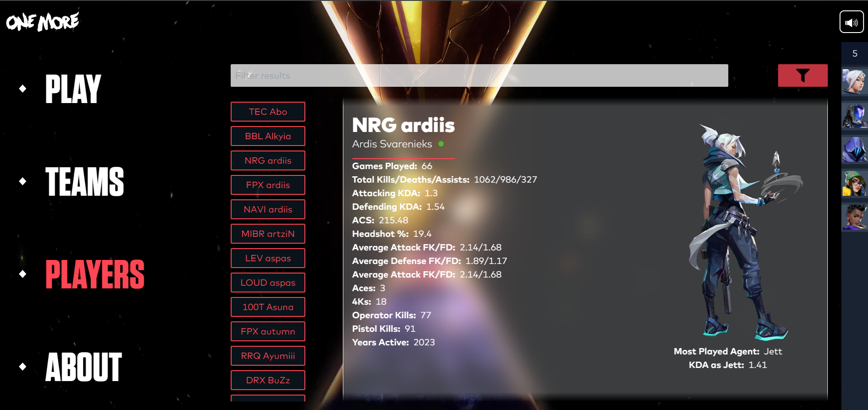
Task: Click Average Defense FK/FD: 1.89/1.17
Action: [430, 261]
